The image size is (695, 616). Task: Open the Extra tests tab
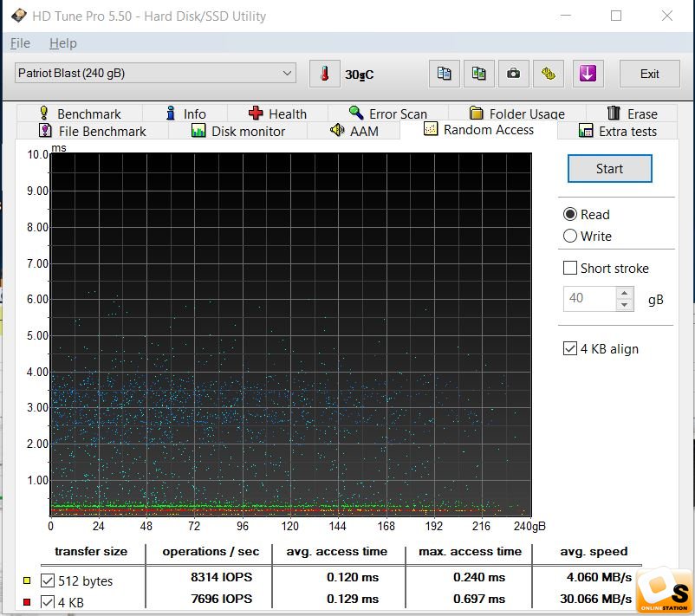click(617, 131)
